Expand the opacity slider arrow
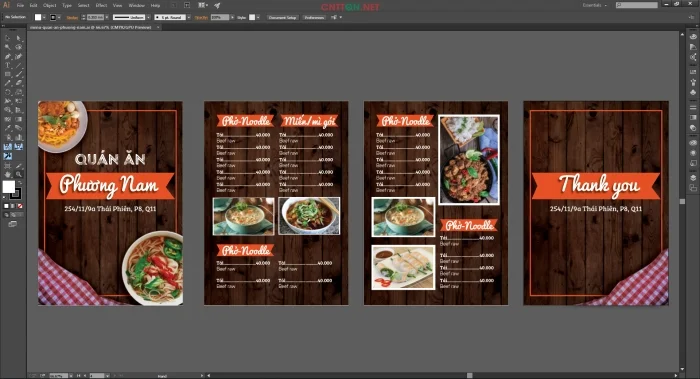The image size is (700, 379). (x=232, y=17)
